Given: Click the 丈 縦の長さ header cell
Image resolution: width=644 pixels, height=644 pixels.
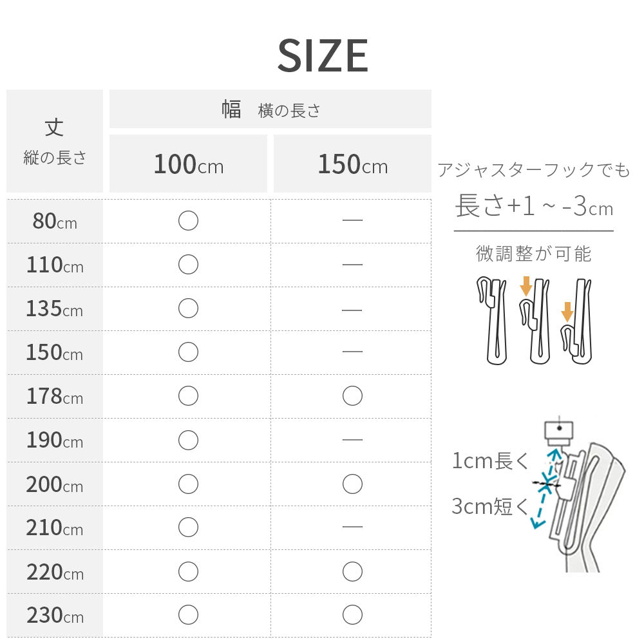Looking at the screenshot, I should [x=55, y=141].
